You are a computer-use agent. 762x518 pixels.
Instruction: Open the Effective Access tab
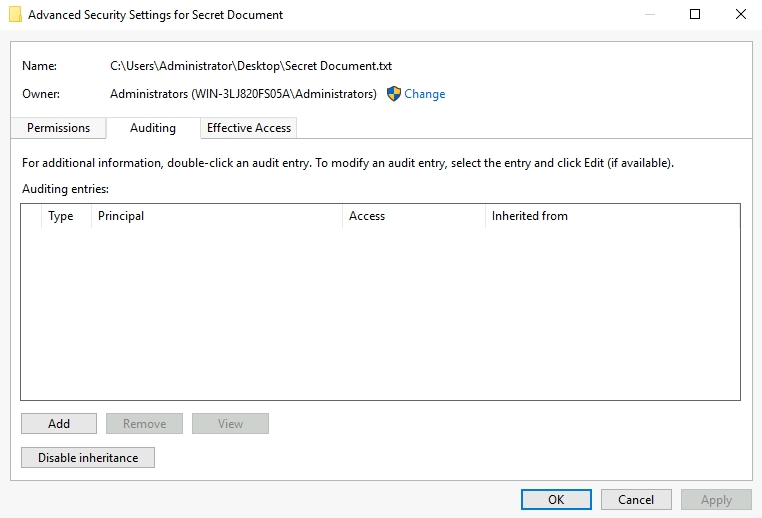249,128
